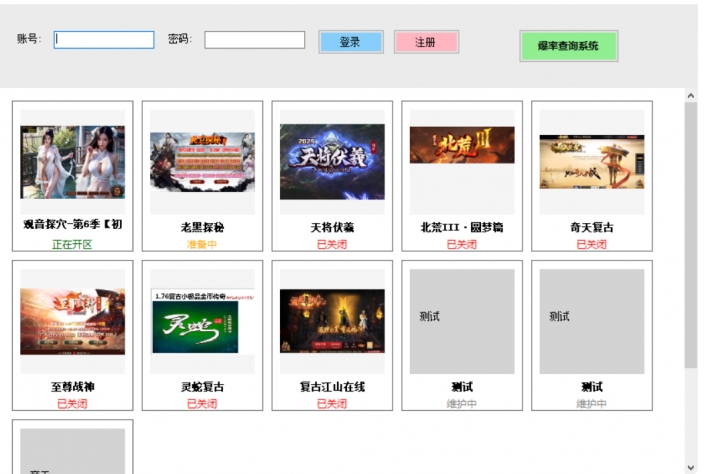Choose the 北荒III banner thumbnail

click(x=462, y=145)
